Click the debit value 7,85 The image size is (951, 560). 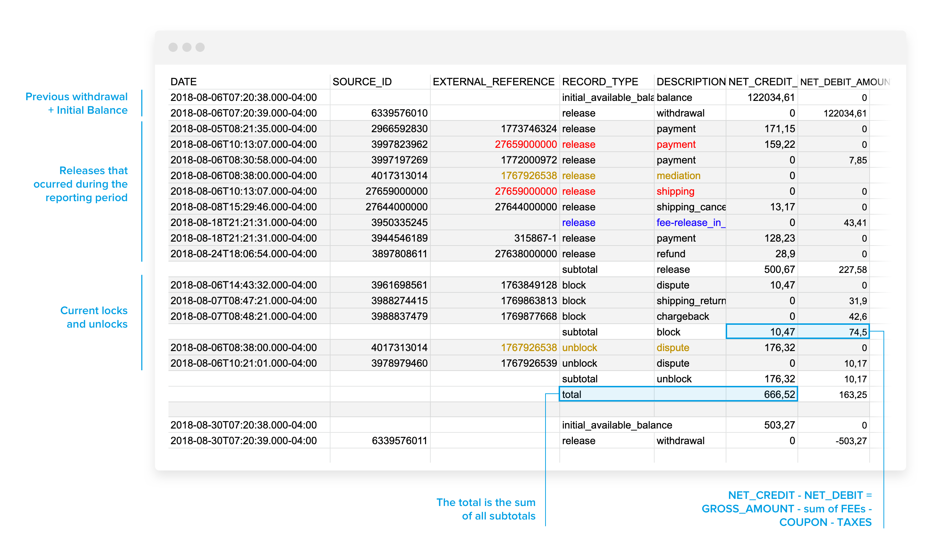tap(858, 160)
